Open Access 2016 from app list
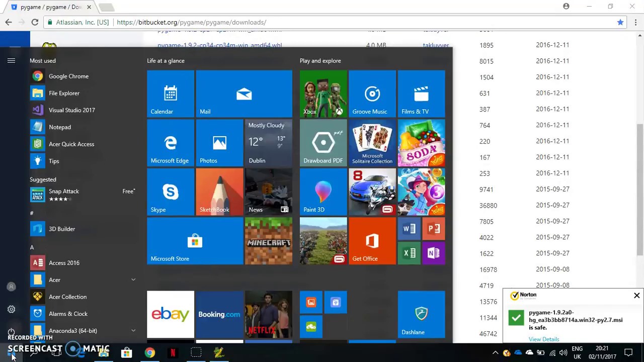 [x=83, y=263]
